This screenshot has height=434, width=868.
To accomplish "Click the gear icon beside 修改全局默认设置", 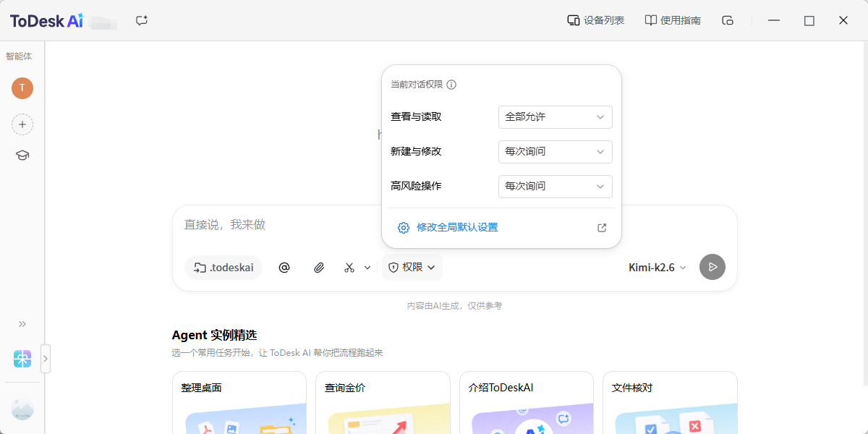I will pos(404,228).
